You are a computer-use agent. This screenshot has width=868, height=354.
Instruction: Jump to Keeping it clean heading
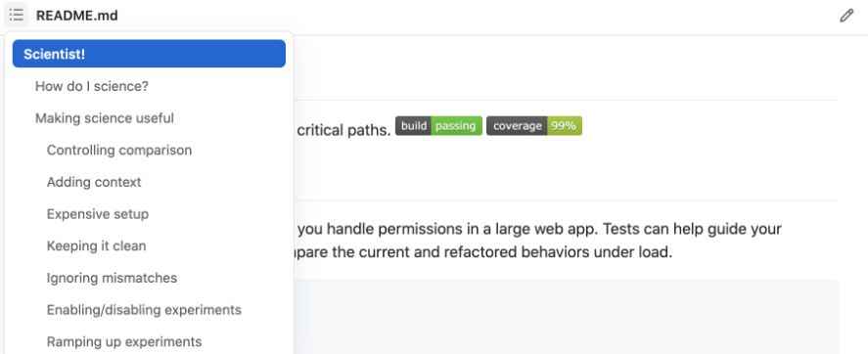(96, 246)
